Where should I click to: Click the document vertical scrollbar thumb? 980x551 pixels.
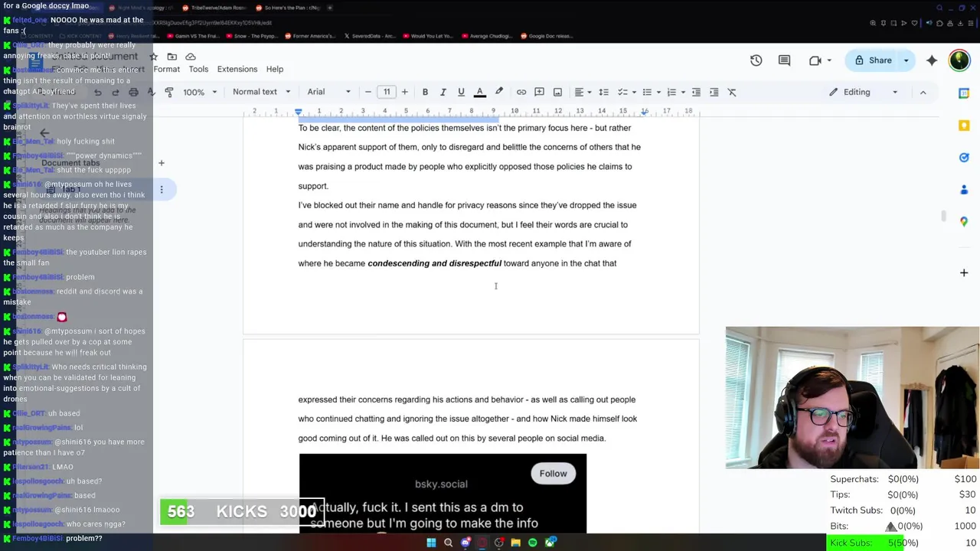point(944,217)
